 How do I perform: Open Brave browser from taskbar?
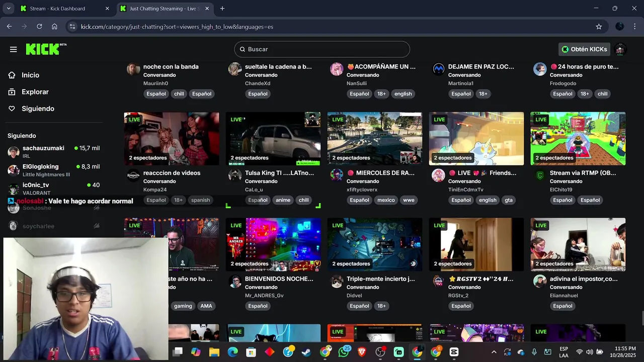pyautogui.click(x=362, y=352)
